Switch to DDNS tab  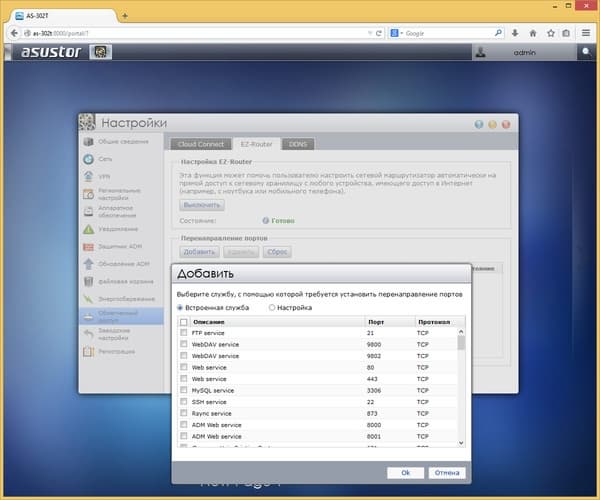pyautogui.click(x=298, y=144)
